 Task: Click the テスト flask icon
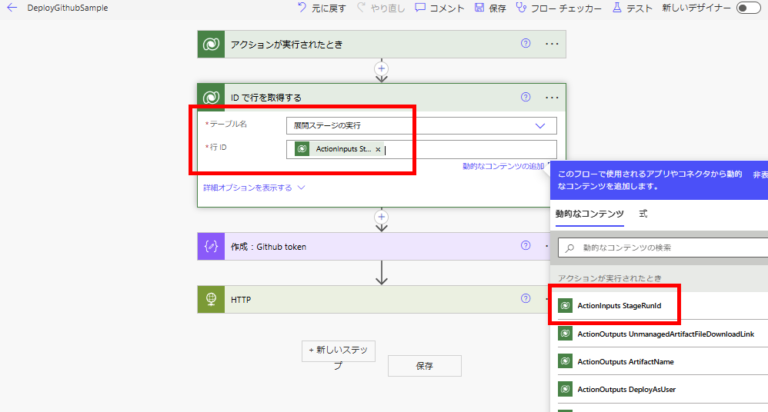click(x=631, y=8)
